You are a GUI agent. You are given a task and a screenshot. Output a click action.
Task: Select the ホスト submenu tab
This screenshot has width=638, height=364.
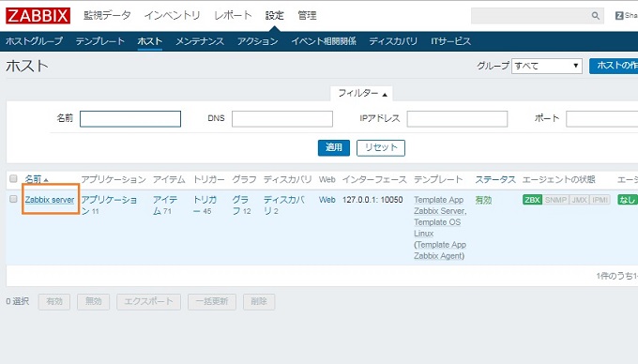pyautogui.click(x=150, y=41)
